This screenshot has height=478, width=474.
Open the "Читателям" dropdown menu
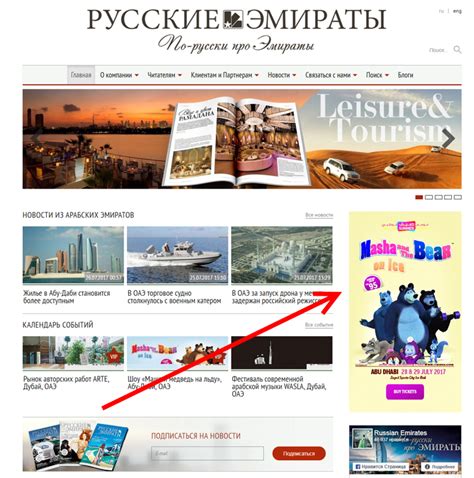point(164,75)
